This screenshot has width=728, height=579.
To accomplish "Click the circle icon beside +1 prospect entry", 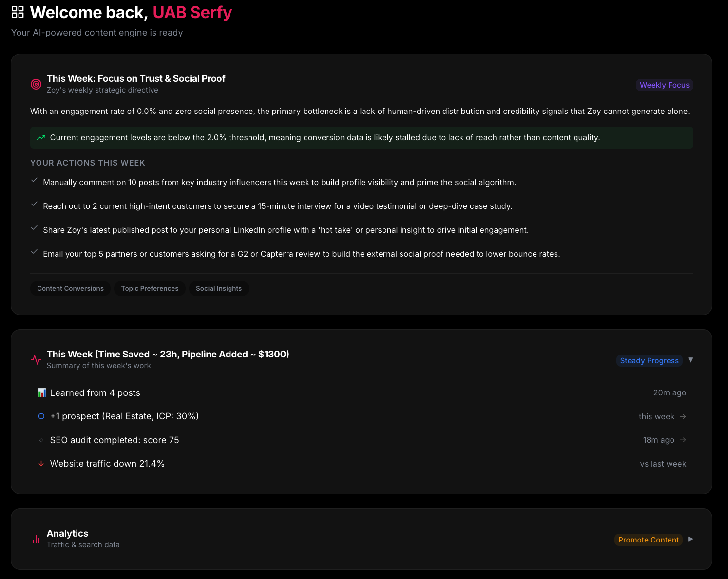I will [x=41, y=416].
